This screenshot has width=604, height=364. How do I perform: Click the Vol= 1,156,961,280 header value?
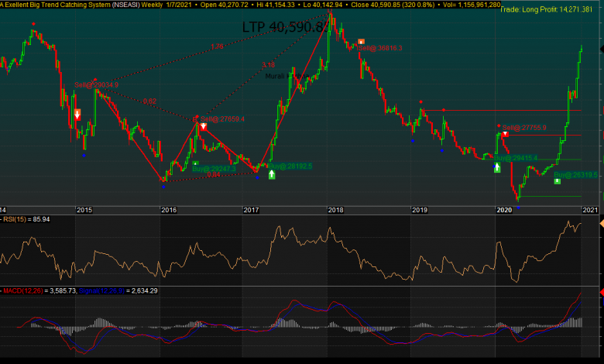[472, 5]
